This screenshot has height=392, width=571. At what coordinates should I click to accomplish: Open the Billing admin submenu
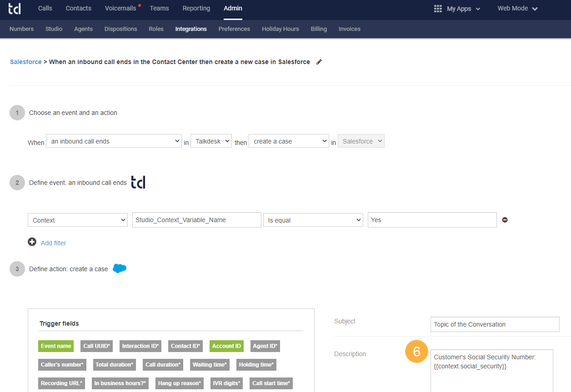click(x=319, y=29)
